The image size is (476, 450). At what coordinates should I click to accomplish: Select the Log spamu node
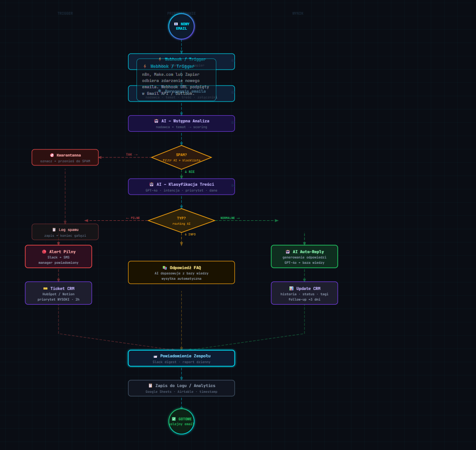point(65,232)
